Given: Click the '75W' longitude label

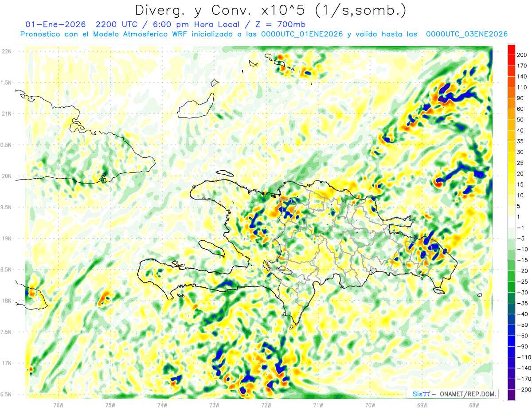Looking at the screenshot, I should [110, 405].
